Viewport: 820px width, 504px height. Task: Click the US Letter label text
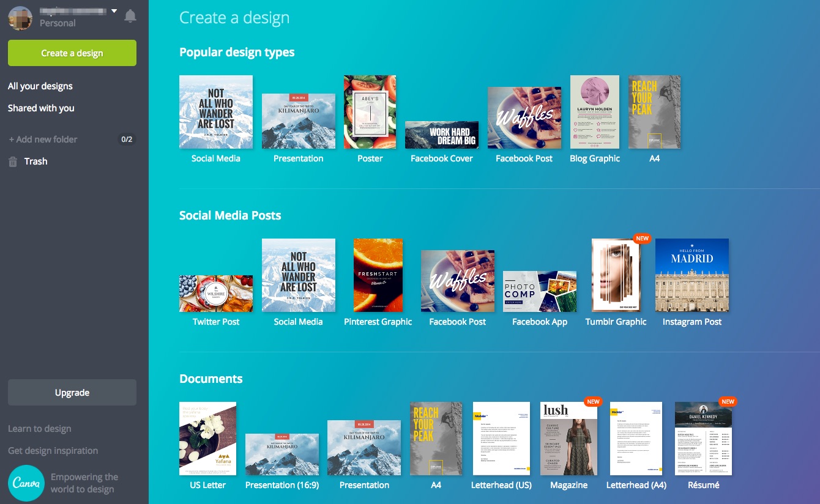(x=207, y=485)
